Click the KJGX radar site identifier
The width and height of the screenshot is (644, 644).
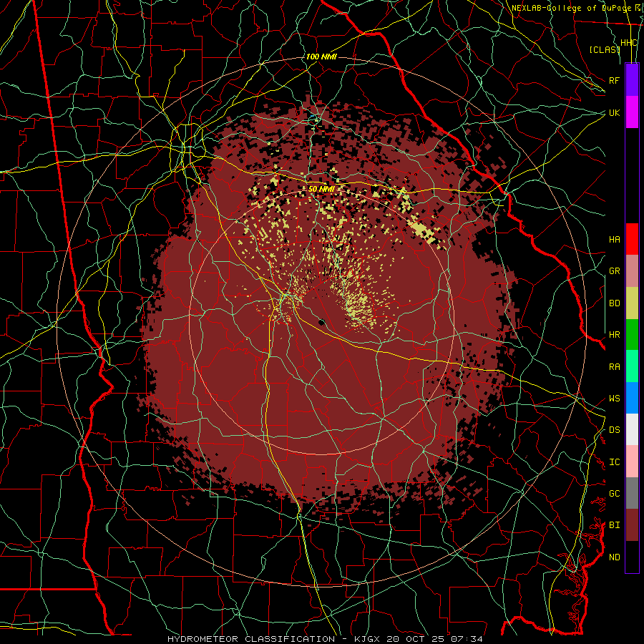coord(366,639)
